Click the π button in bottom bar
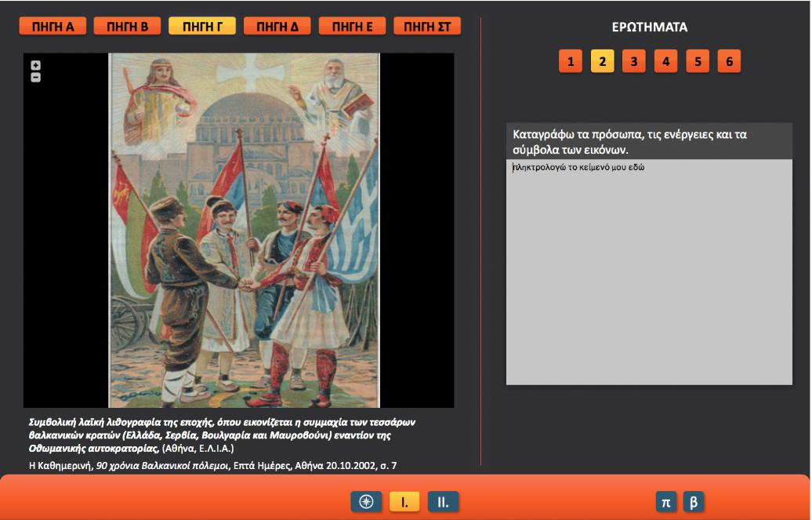 click(x=666, y=502)
